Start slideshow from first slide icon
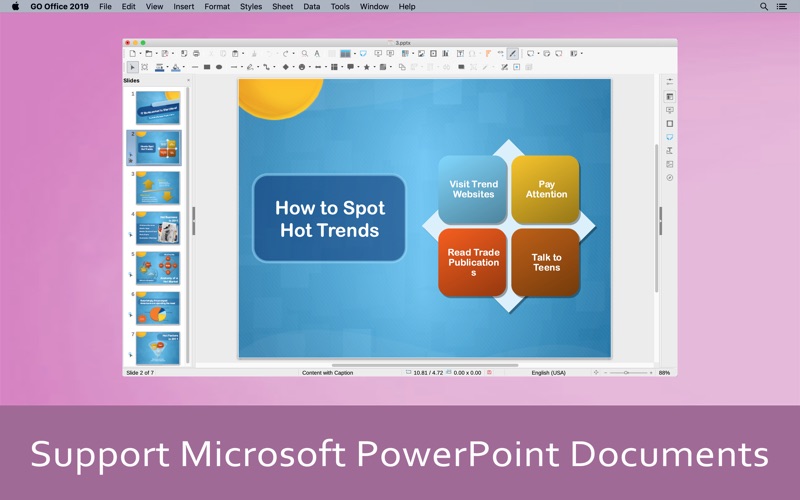Screen dimensions: 800x500 coord(378,53)
